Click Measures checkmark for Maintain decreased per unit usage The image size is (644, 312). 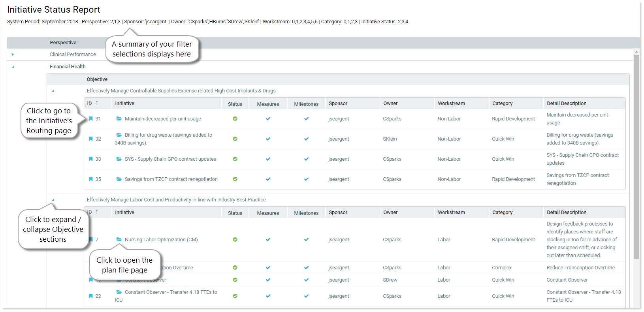tap(268, 119)
